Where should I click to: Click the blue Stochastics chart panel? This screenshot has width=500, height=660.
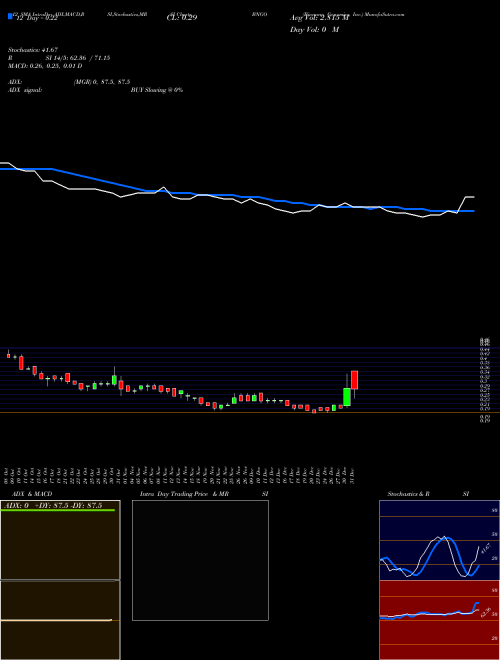(439, 540)
